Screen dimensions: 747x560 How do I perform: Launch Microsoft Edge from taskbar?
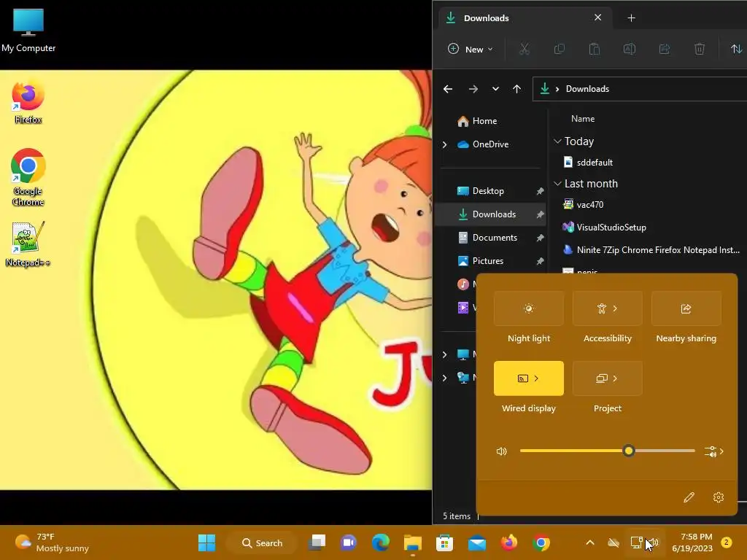380,542
